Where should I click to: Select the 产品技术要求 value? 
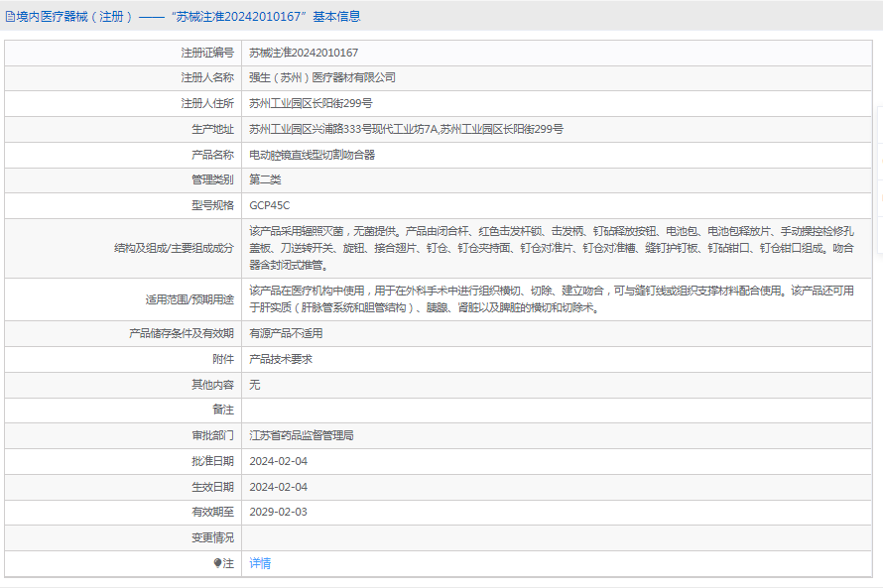281,359
